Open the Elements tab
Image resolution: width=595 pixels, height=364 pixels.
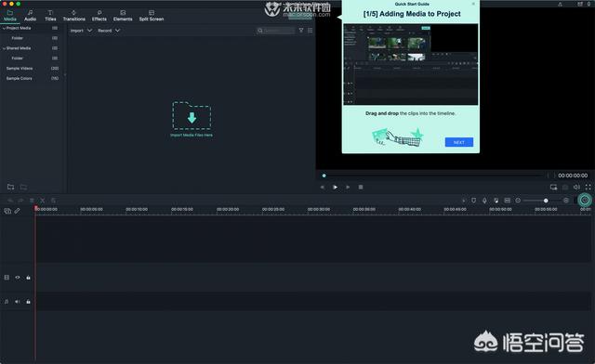click(123, 16)
